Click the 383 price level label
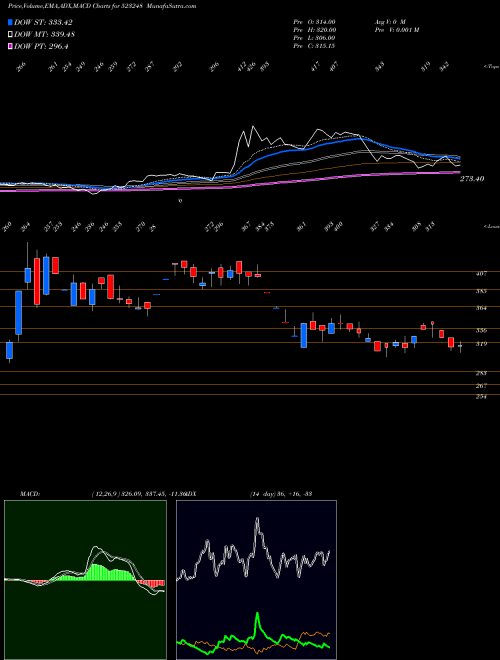The width and height of the screenshot is (500, 660). coord(482,291)
